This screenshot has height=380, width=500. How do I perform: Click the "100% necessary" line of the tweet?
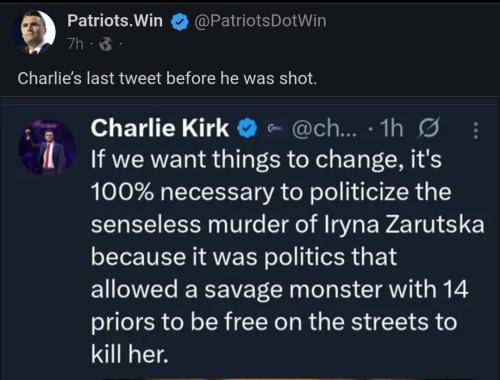tap(271, 192)
